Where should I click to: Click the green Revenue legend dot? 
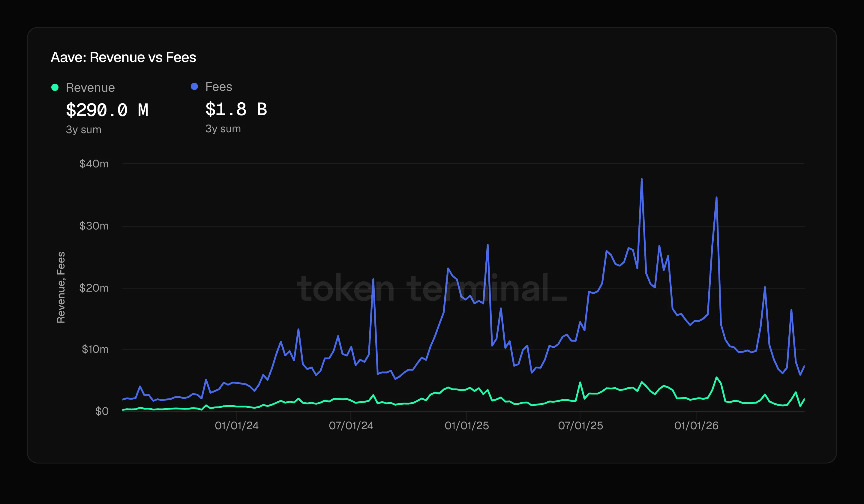click(x=55, y=87)
